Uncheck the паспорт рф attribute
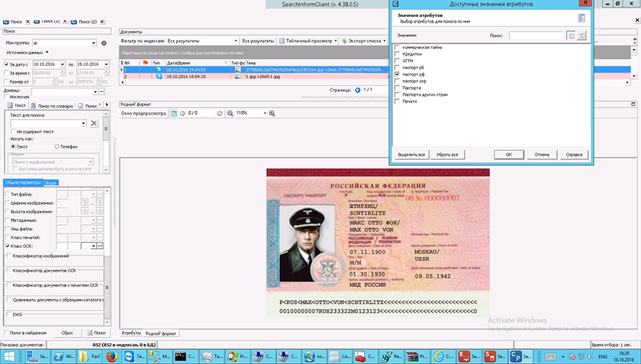Image resolution: width=641 pixels, height=364 pixels. click(397, 74)
